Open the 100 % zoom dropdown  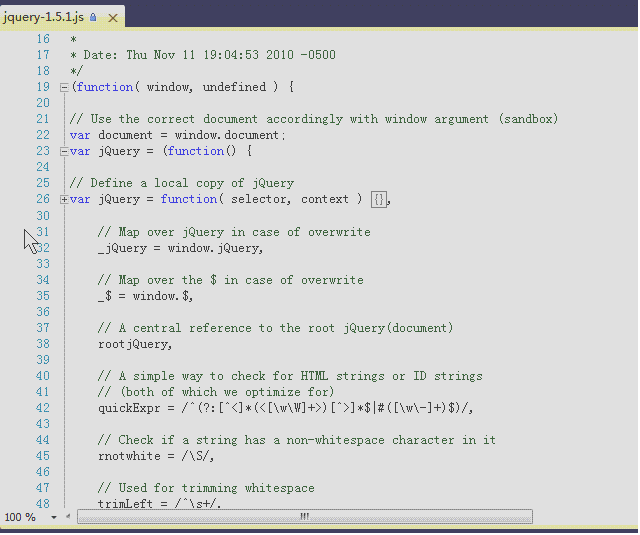pyautogui.click(x=53, y=517)
